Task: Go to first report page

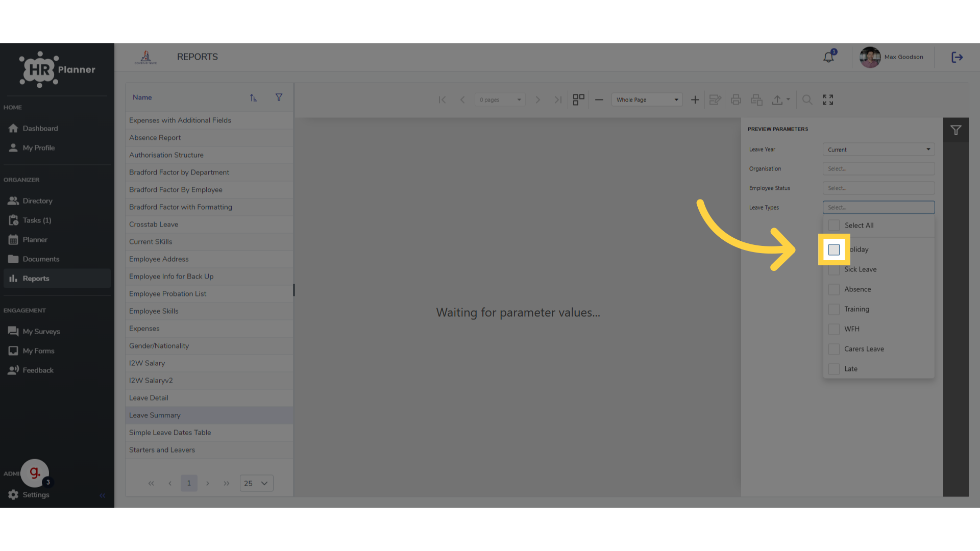Action: pyautogui.click(x=442, y=100)
